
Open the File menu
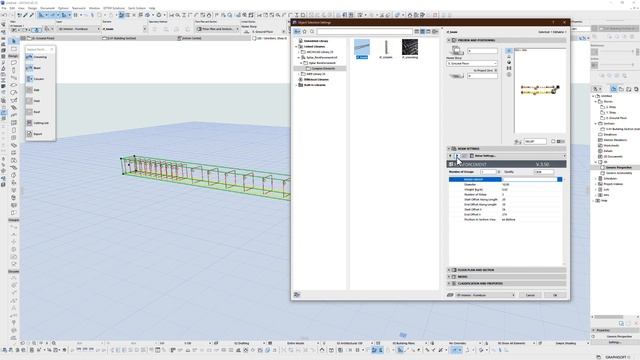[x=4, y=8]
